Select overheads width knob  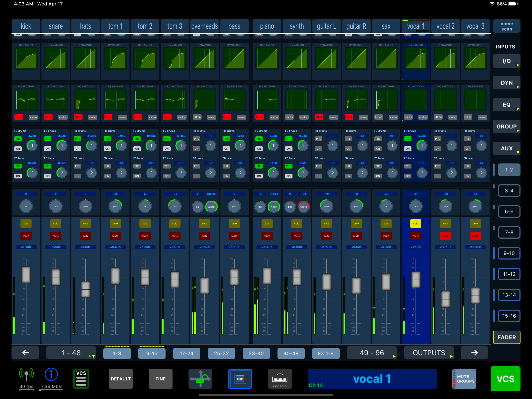(211, 207)
